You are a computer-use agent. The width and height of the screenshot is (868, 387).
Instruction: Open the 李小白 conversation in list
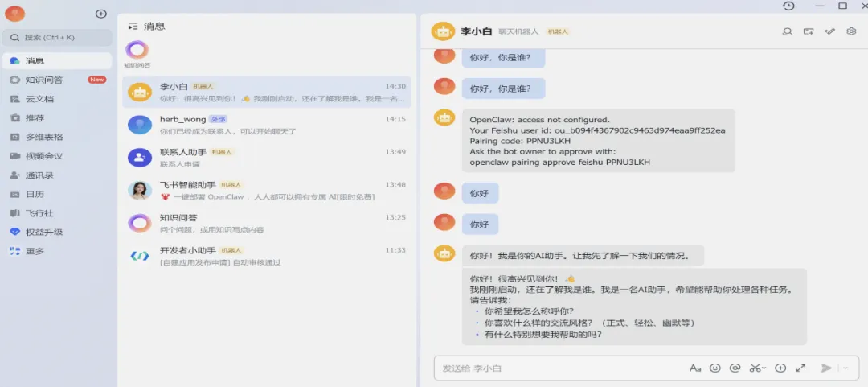(x=267, y=92)
